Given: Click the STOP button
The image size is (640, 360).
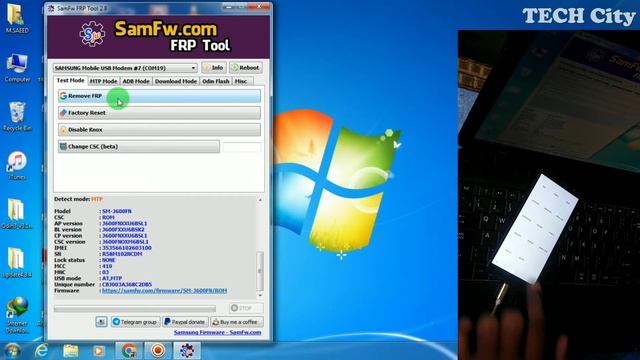Looking at the screenshot, I should coord(246,308).
